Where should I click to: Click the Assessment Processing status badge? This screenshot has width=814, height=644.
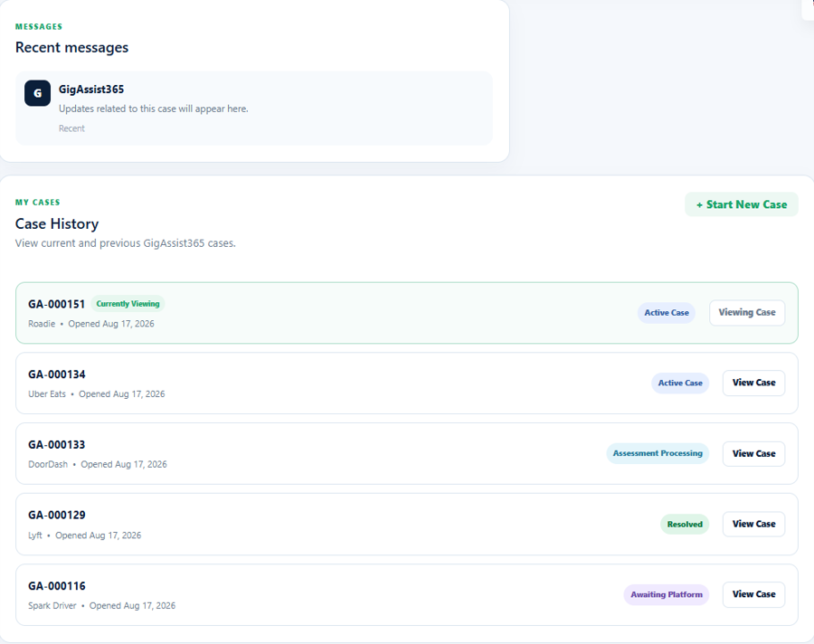[x=658, y=453]
